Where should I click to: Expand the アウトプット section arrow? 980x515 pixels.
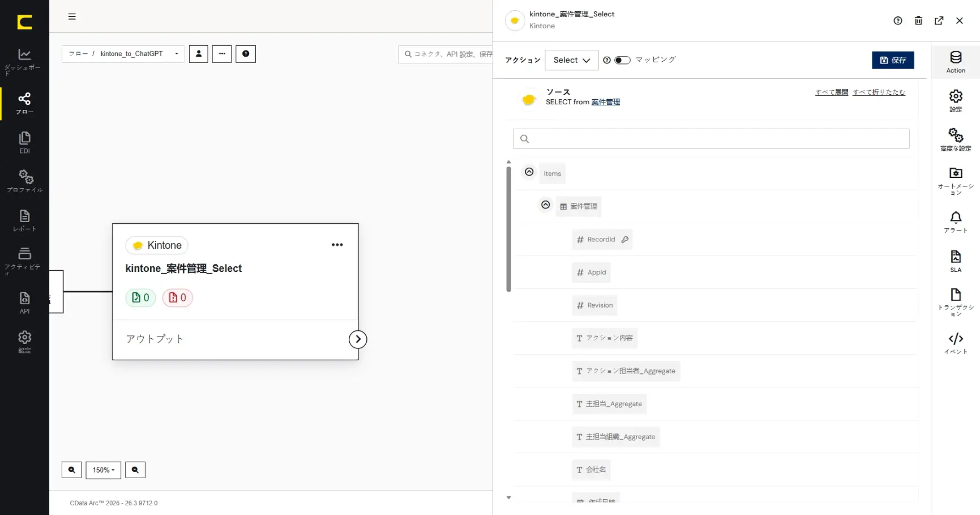(x=358, y=339)
